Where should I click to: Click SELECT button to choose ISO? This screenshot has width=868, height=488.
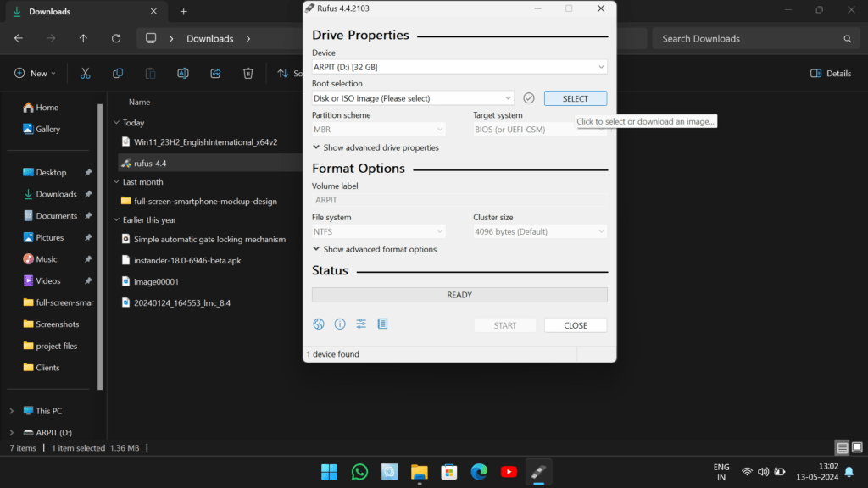coord(576,98)
